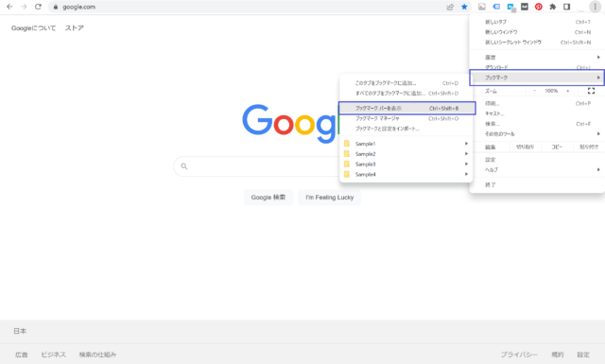The image size is (605, 364).
Task: Open 設定 in the Chrome menu
Action: [x=537, y=160]
